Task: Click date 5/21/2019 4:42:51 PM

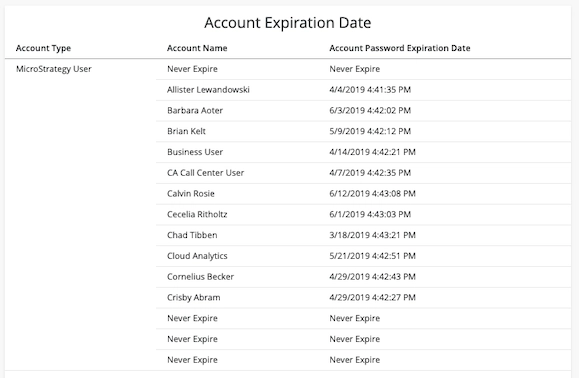Action: click(x=372, y=256)
